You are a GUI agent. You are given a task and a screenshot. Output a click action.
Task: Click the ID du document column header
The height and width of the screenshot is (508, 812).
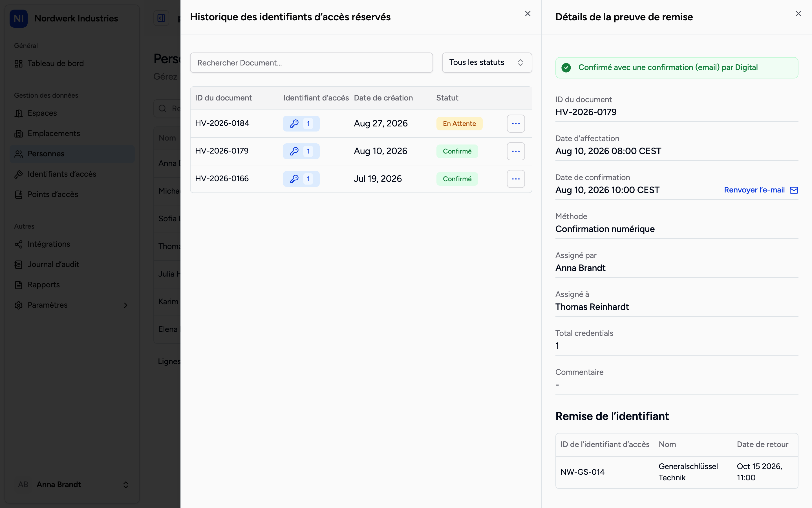click(x=224, y=98)
